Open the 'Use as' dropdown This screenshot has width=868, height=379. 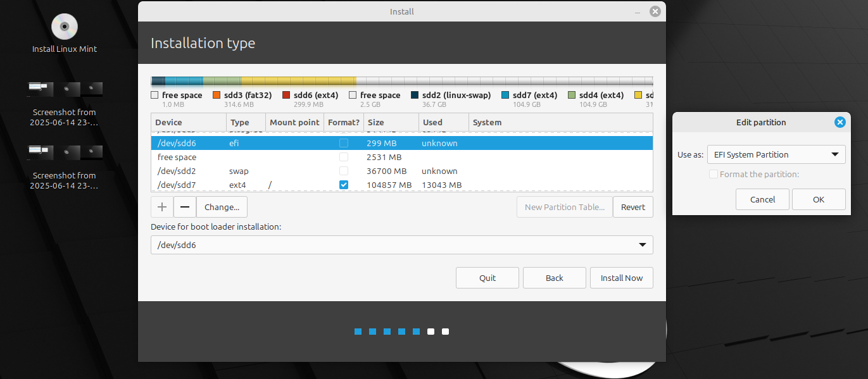[776, 154]
